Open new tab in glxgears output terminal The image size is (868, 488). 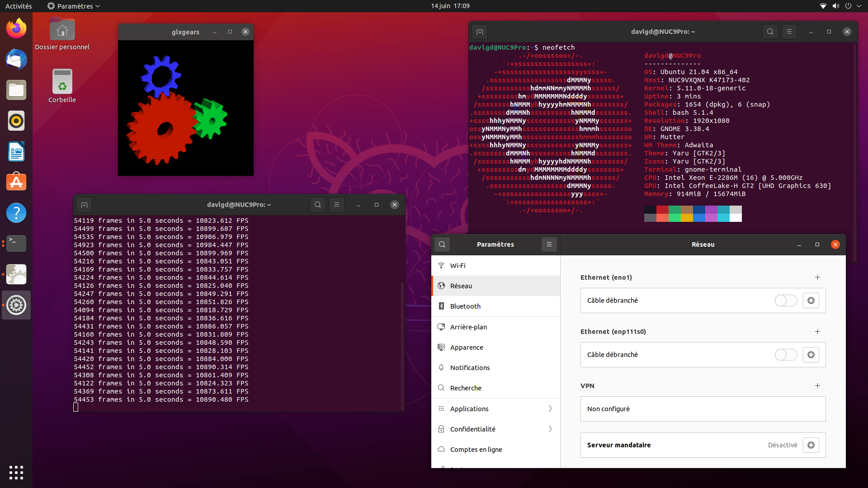click(84, 205)
